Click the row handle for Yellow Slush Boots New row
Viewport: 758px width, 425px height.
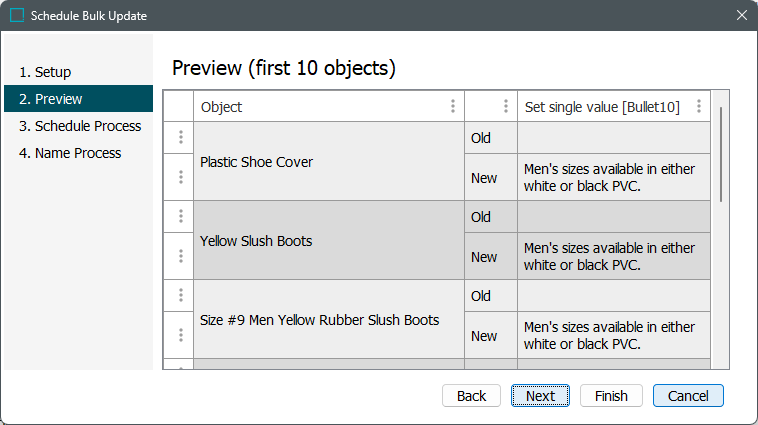tap(180, 256)
